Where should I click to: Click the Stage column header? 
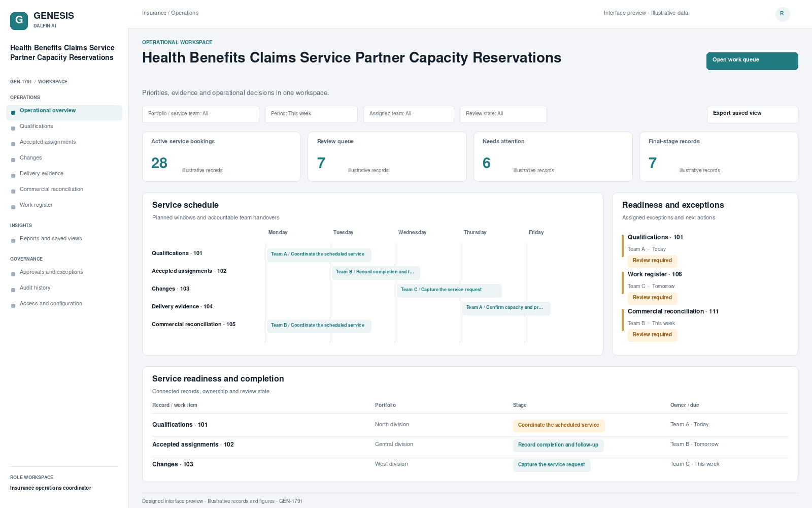(x=520, y=405)
